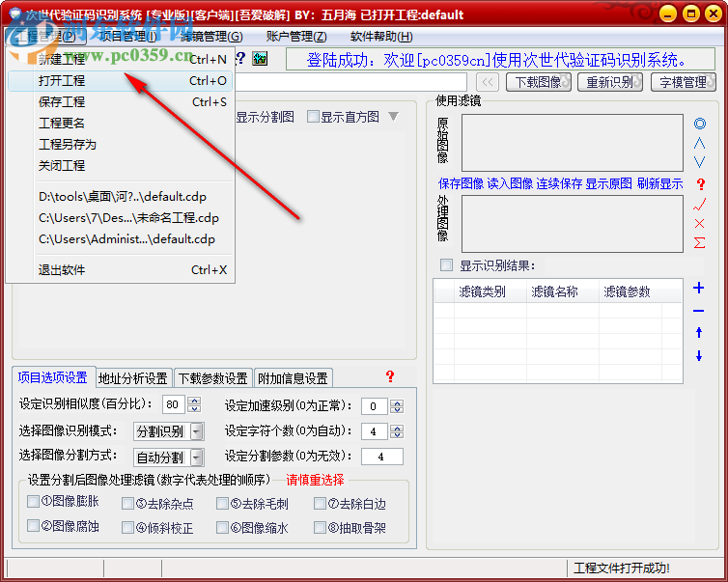The width and height of the screenshot is (728, 582).
Task: Enable ⑧抽取骨架 filter checkbox
Action: point(320,528)
